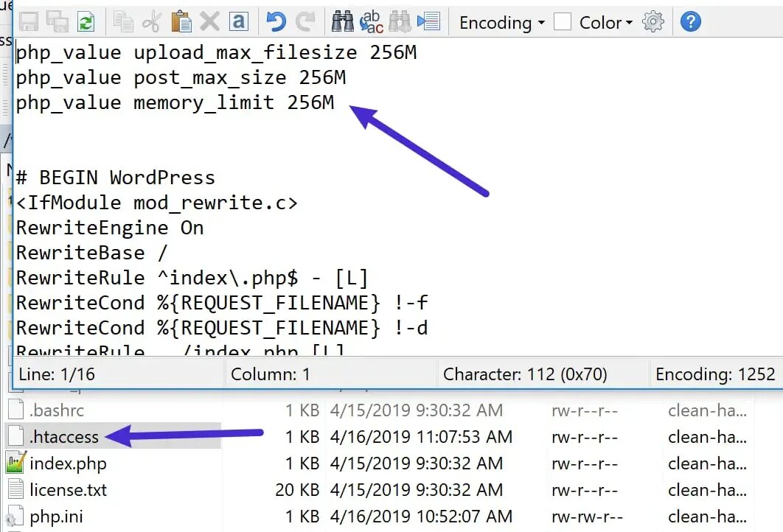Click the 20 KB size of license.txt
Viewport: 783px width, 532px height.
[296, 490]
